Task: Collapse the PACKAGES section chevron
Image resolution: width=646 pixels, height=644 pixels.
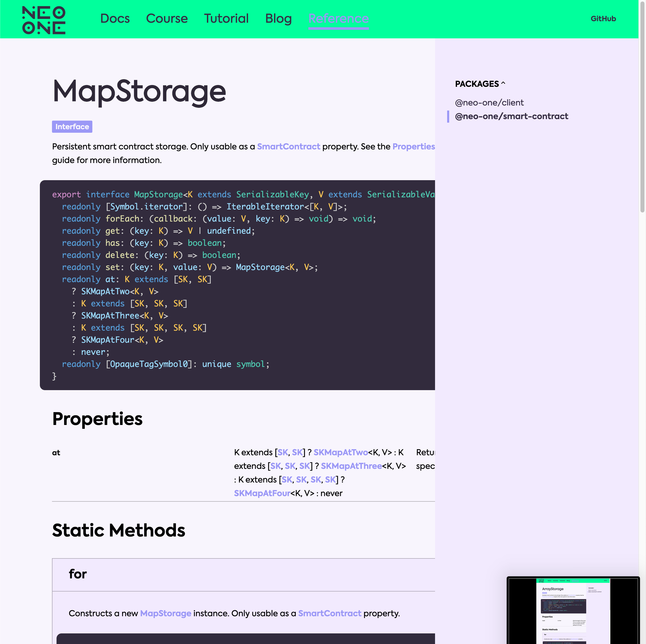Action: tap(503, 83)
